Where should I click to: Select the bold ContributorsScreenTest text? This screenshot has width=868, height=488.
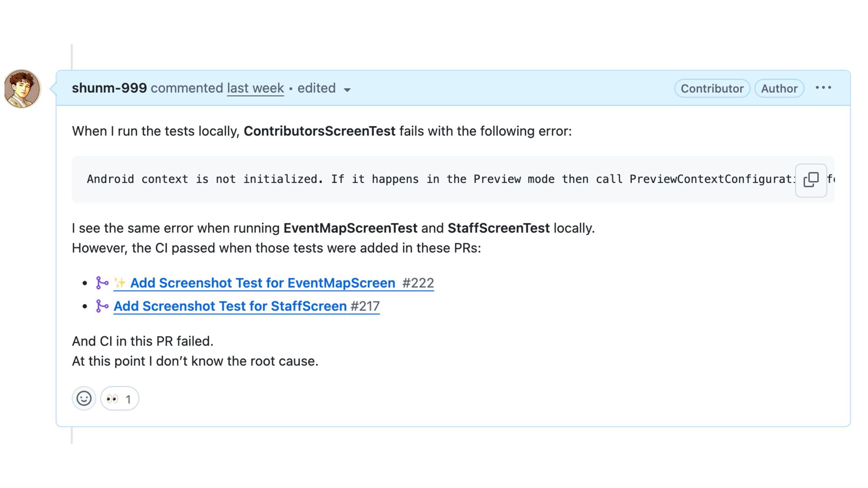(320, 131)
